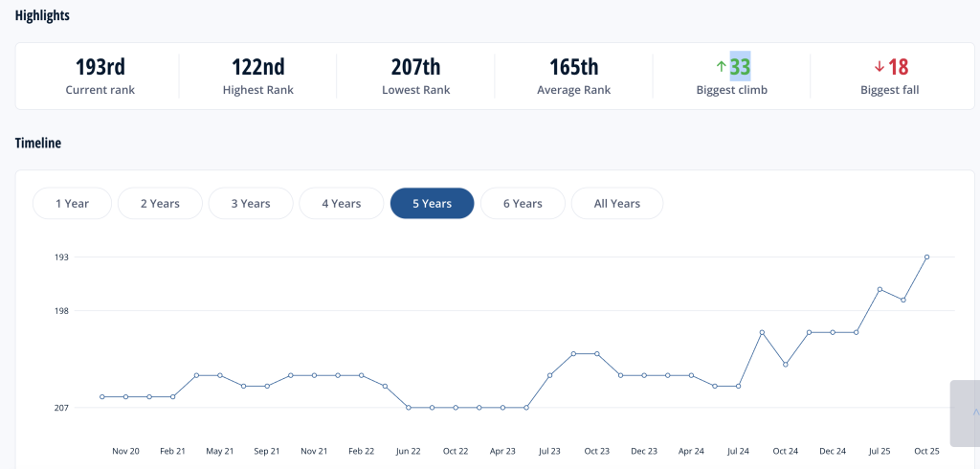
Task: Select the active 5 Years tab
Action: (432, 203)
